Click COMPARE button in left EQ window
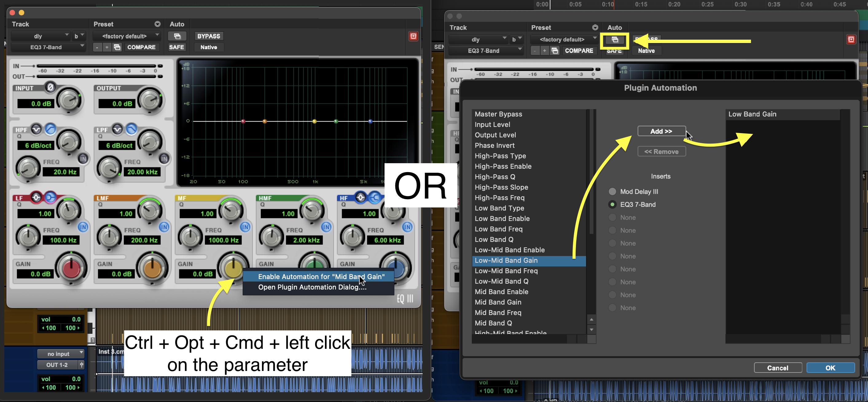 pos(141,47)
